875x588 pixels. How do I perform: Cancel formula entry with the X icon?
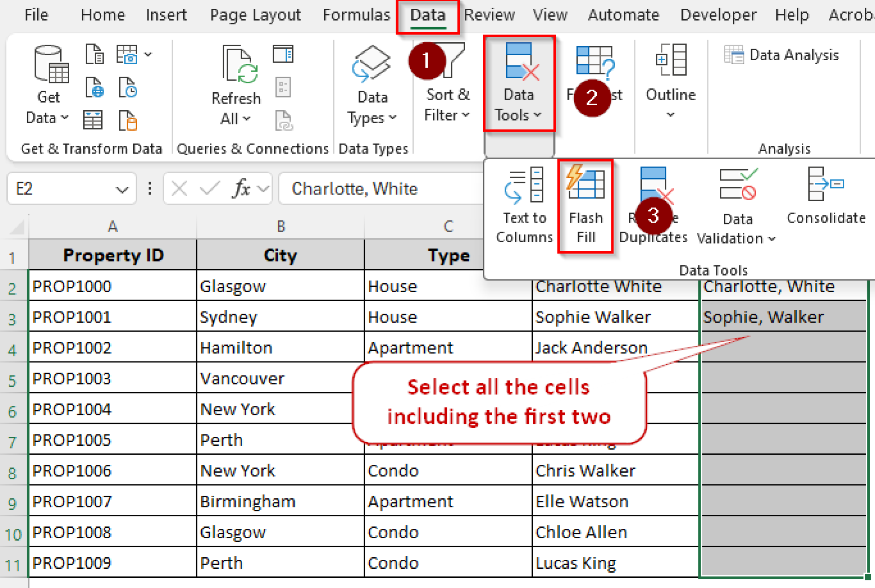point(180,188)
